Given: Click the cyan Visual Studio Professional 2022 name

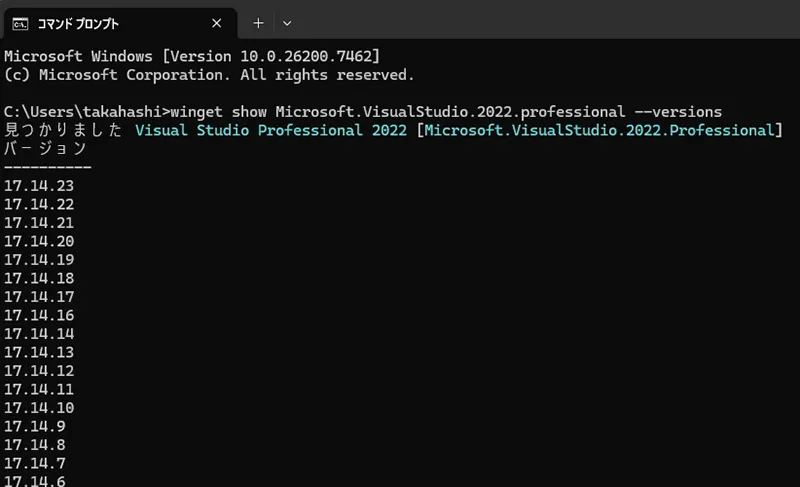Looking at the screenshot, I should (269, 130).
